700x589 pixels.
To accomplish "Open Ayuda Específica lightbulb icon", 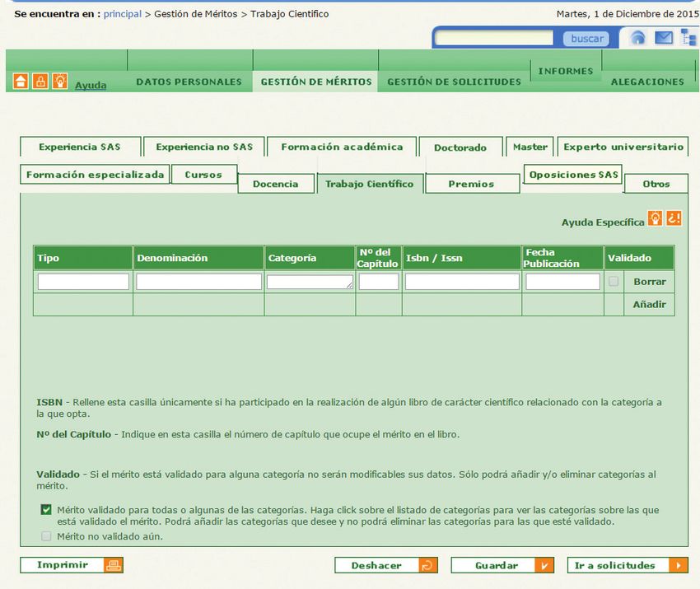I will point(655,219).
